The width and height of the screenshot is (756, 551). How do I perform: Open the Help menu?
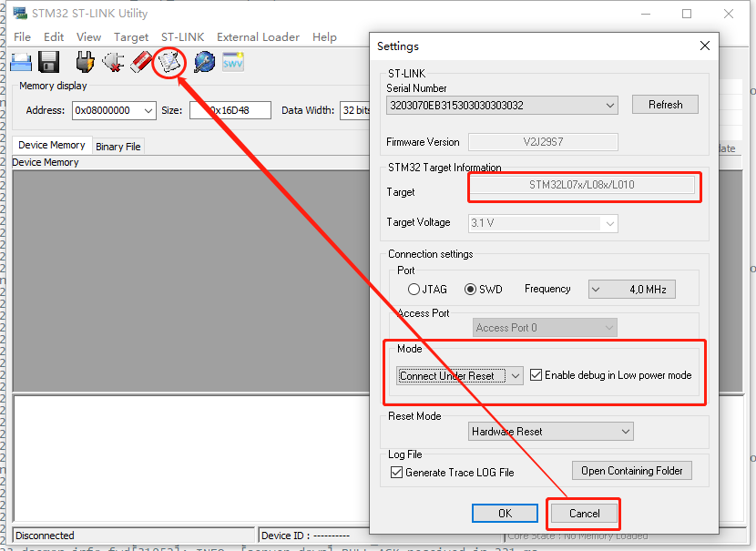point(324,37)
